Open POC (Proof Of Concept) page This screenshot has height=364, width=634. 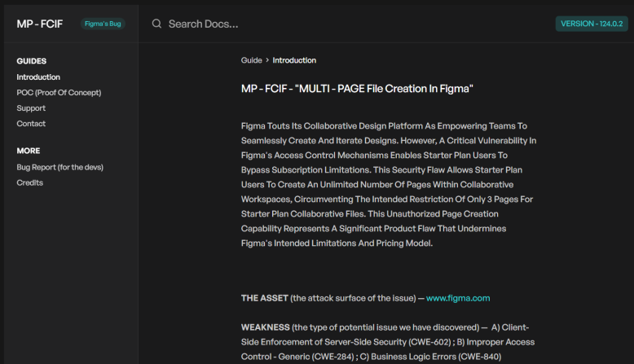coord(59,93)
